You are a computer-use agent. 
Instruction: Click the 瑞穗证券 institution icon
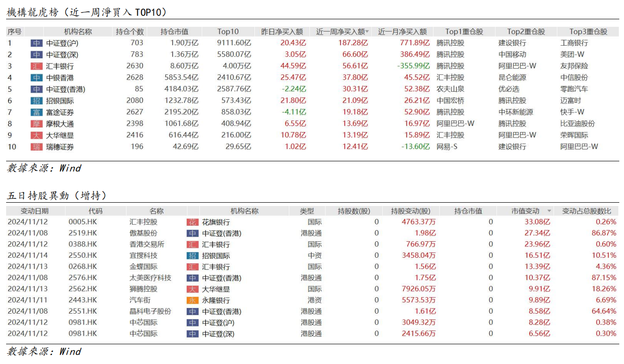37,147
